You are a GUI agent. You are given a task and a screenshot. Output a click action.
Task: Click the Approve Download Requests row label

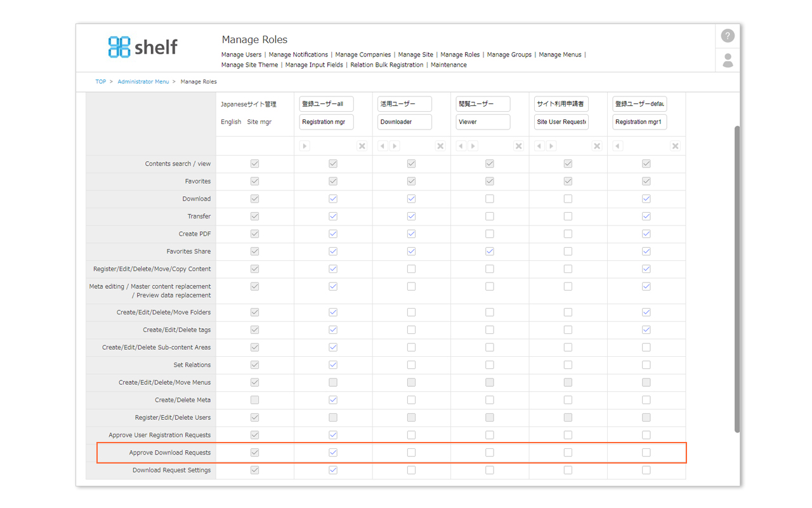click(x=170, y=453)
